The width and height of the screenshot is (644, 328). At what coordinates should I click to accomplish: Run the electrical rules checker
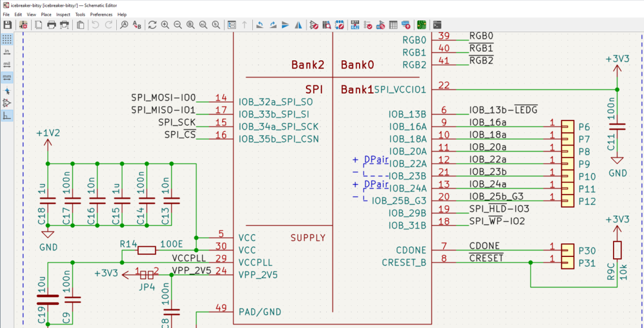click(368, 25)
